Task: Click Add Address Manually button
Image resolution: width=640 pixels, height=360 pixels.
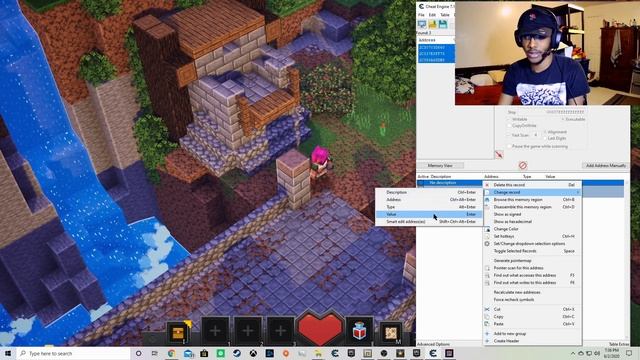Action: point(606,165)
